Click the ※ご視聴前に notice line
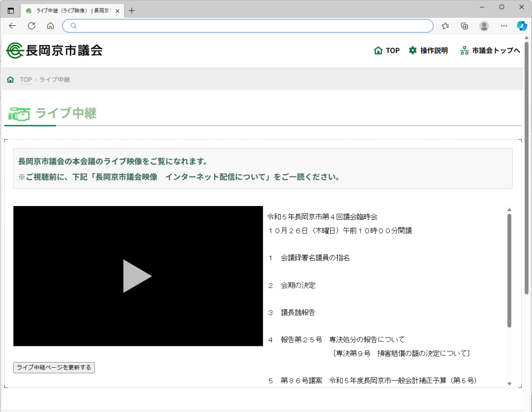532x412 pixels. coord(179,177)
